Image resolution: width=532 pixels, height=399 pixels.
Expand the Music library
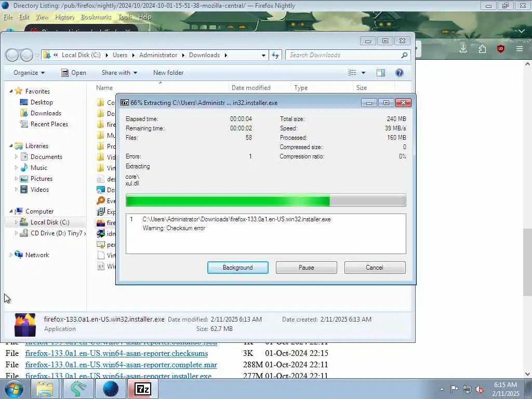[16, 168]
